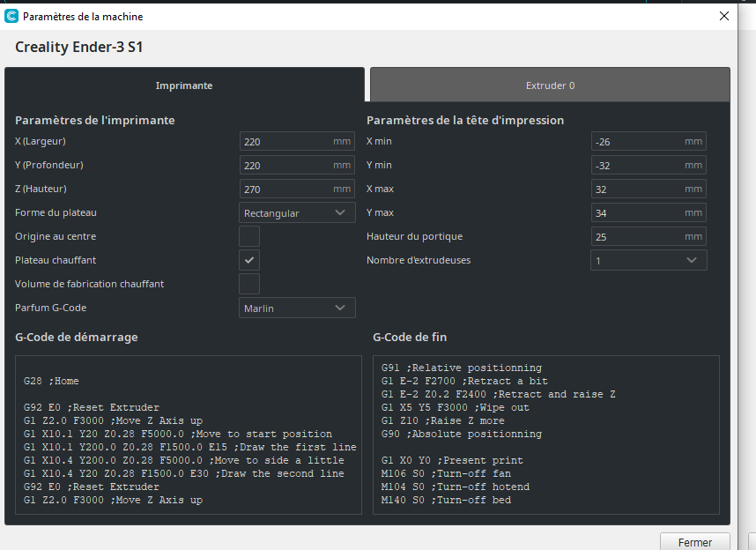Edit the Hauteur du portique field
The image size is (756, 550).
[649, 236]
